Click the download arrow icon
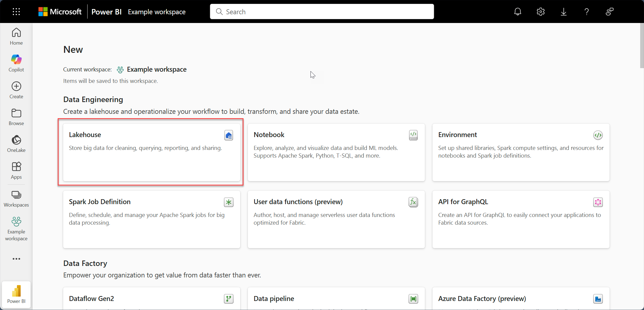 [x=564, y=11]
